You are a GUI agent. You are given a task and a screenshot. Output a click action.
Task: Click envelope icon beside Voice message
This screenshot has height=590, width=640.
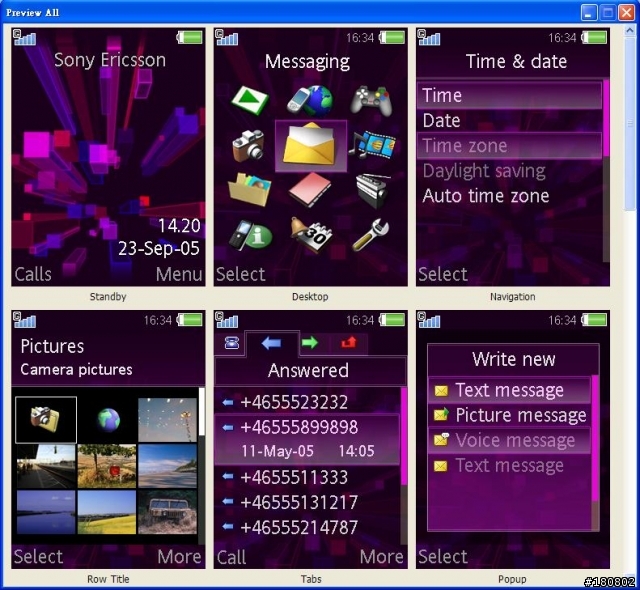pos(441,440)
